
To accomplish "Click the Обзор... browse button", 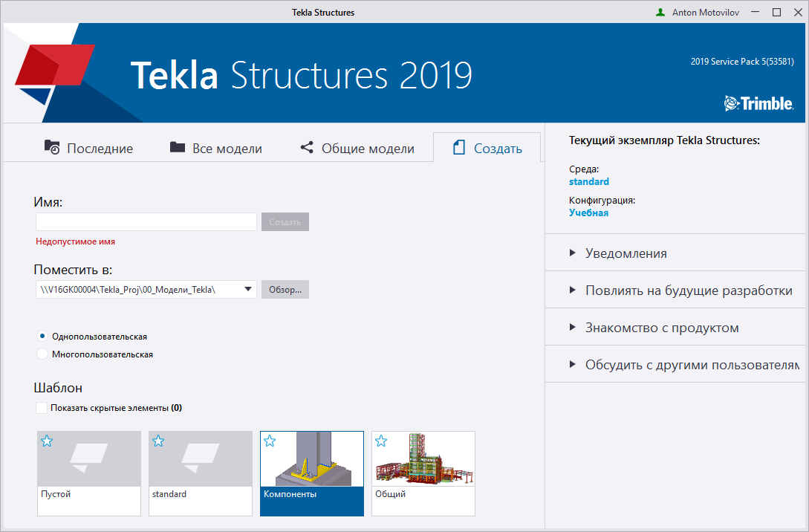I will pos(285,290).
